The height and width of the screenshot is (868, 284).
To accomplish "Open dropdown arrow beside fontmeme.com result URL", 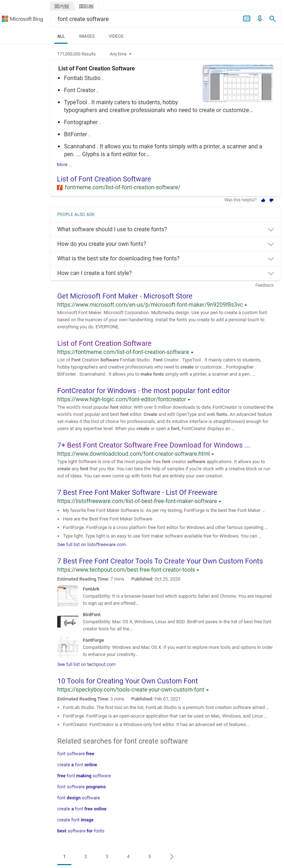I will 192,353.
